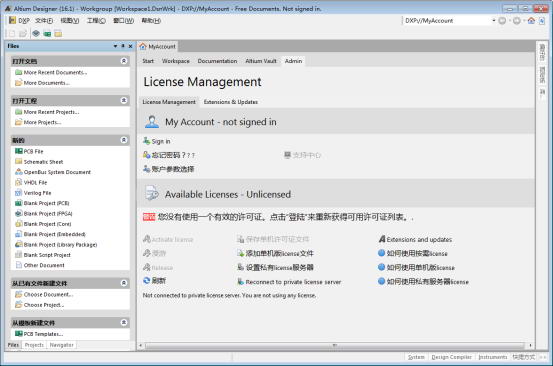
Task: Click the home icon in navigation bar
Action: click(x=531, y=21)
